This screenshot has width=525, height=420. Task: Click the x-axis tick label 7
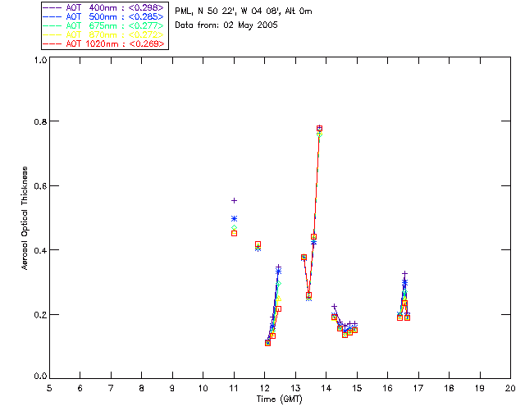click(111, 388)
